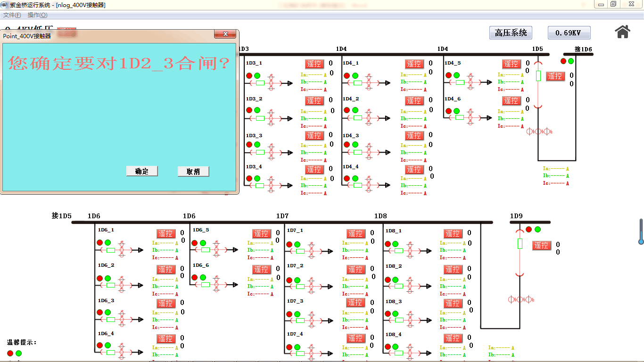This screenshot has height=362, width=644.
Task: Click the green indicator light beside 接1D6
Action: [571, 61]
